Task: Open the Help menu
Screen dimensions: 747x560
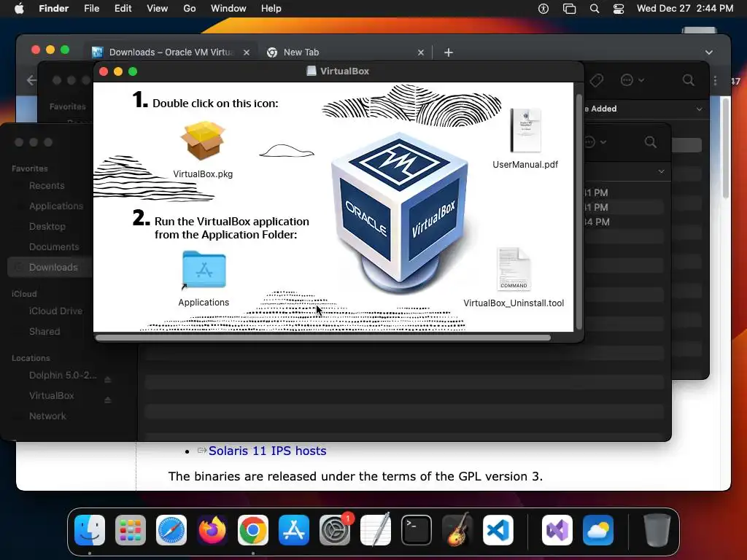Action: click(271, 9)
